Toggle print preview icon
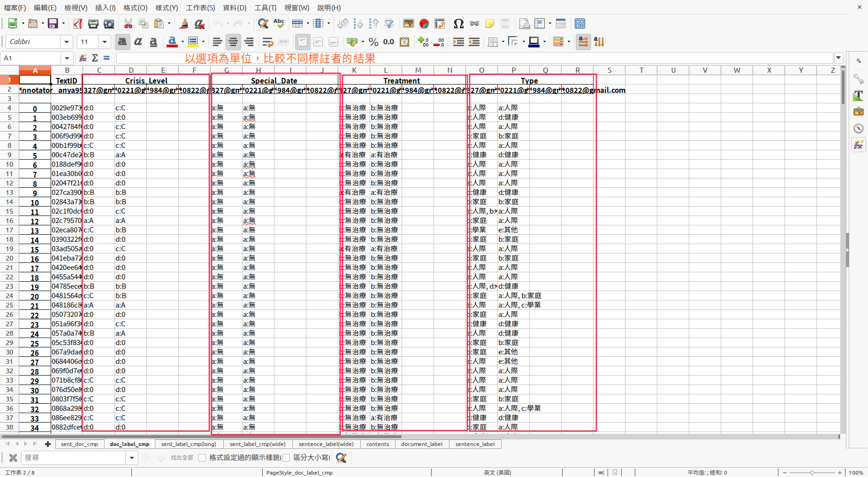 109,23
